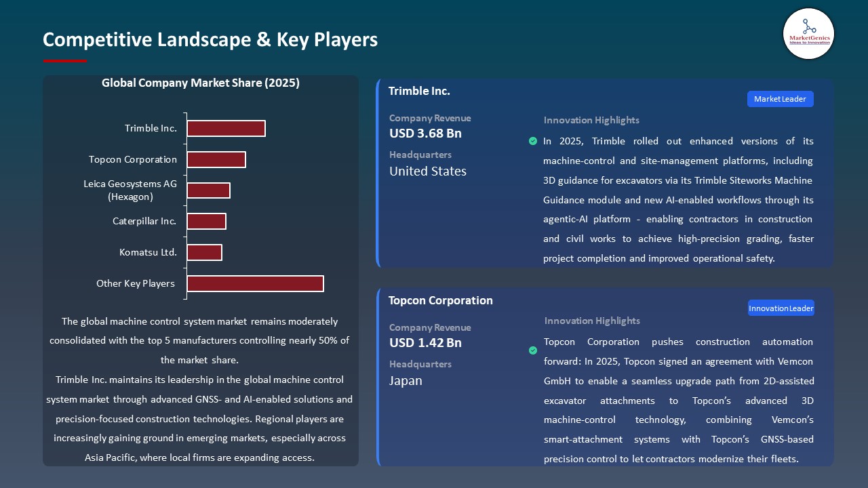Click the United States headquarters label

(427, 171)
